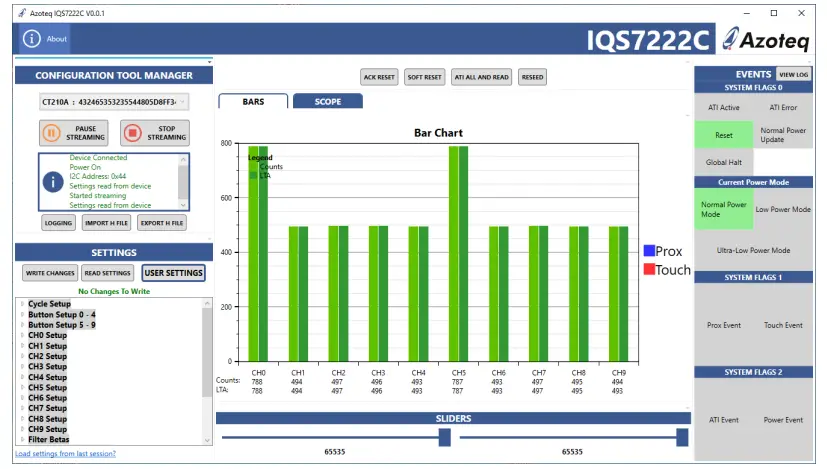Image resolution: width=827 pixels, height=469 pixels.
Task: Expand Button Setup 5 - 9
Action: (22, 325)
